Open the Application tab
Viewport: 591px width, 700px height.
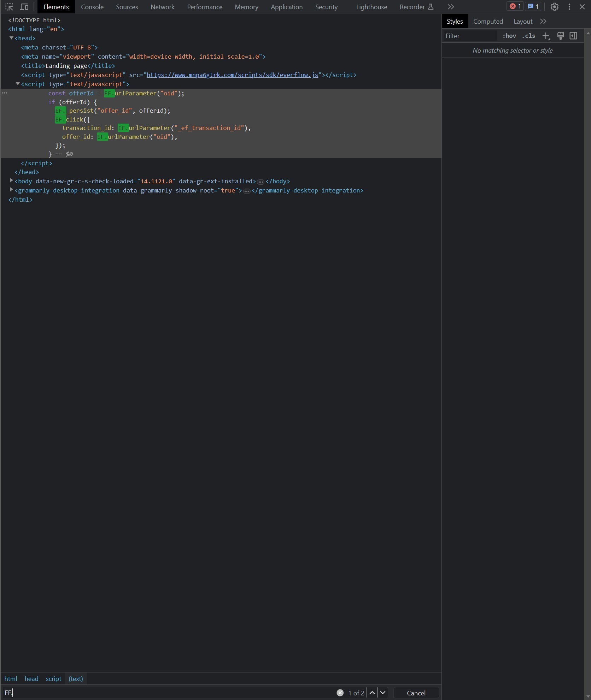click(287, 7)
